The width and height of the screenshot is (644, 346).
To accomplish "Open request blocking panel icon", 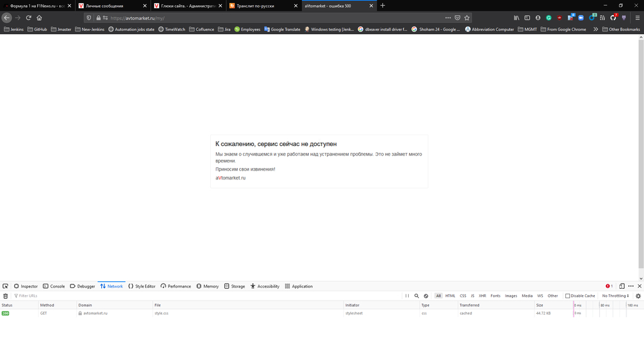I will point(426,296).
